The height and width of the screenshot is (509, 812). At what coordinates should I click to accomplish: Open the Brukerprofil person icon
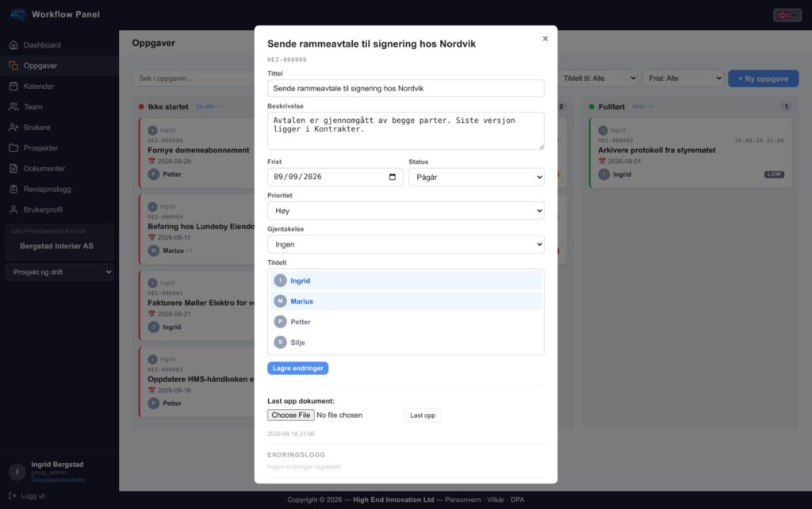pos(13,210)
